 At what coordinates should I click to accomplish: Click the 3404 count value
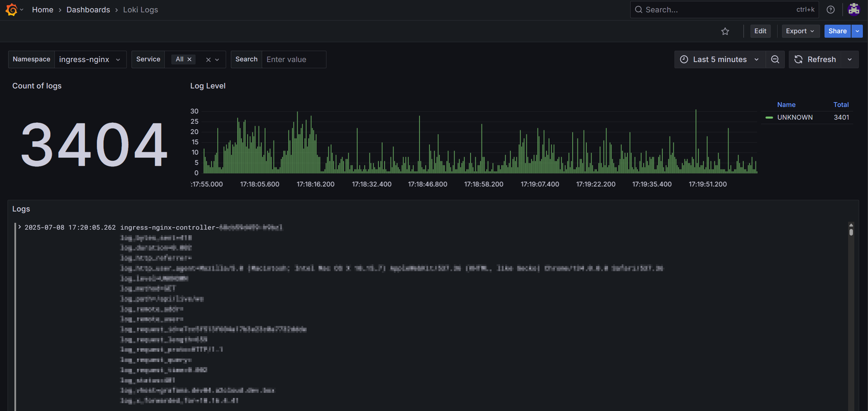click(x=94, y=144)
